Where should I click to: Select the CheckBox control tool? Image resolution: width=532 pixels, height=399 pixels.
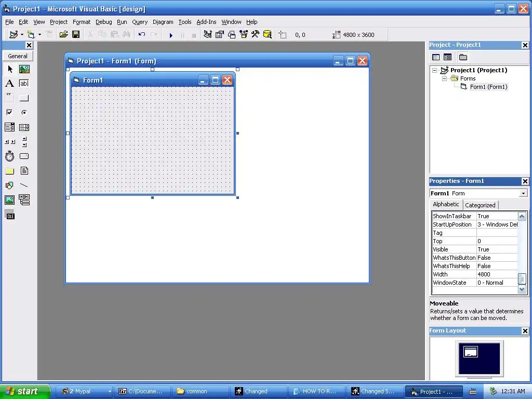(x=10, y=112)
